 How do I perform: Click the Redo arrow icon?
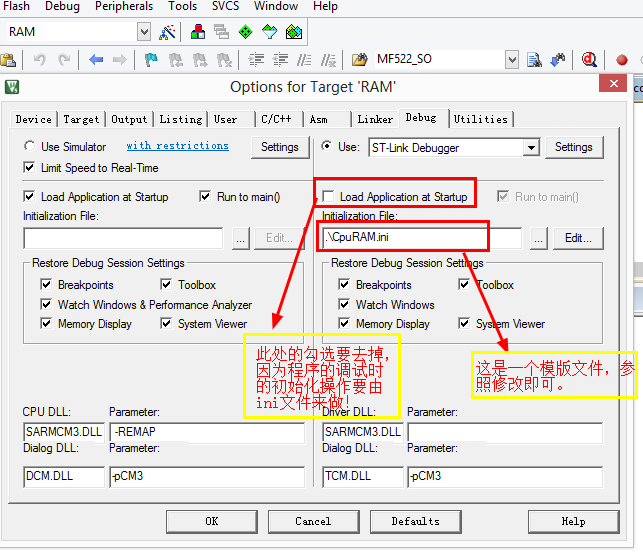click(64, 60)
